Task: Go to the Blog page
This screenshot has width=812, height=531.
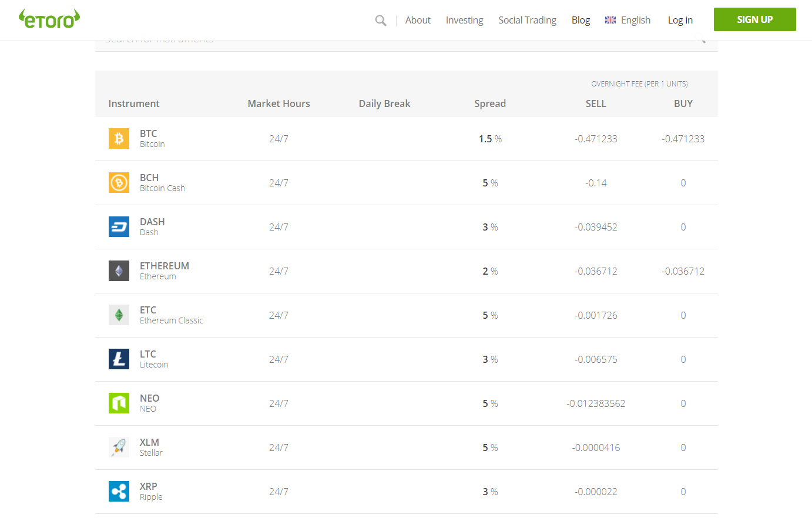Action: coord(581,20)
